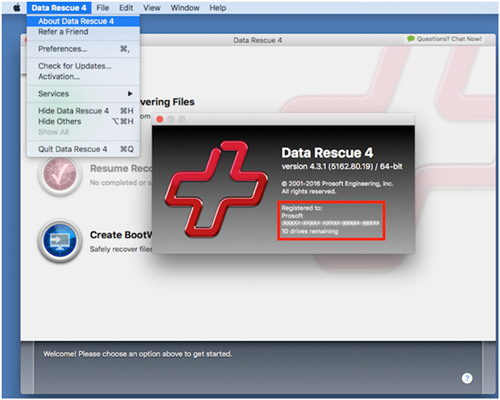This screenshot has height=400, width=500.
Task: Select Hide Others entry
Action: coord(83,121)
